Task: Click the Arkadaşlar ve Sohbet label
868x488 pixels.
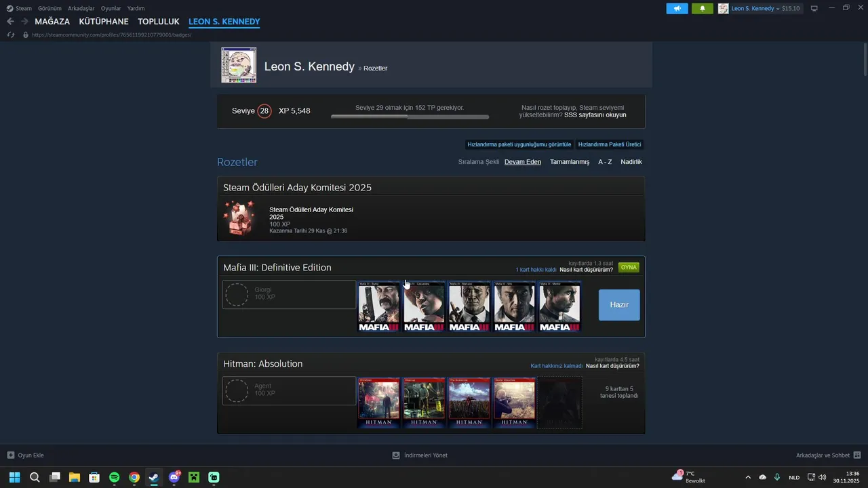Action: [x=823, y=455]
